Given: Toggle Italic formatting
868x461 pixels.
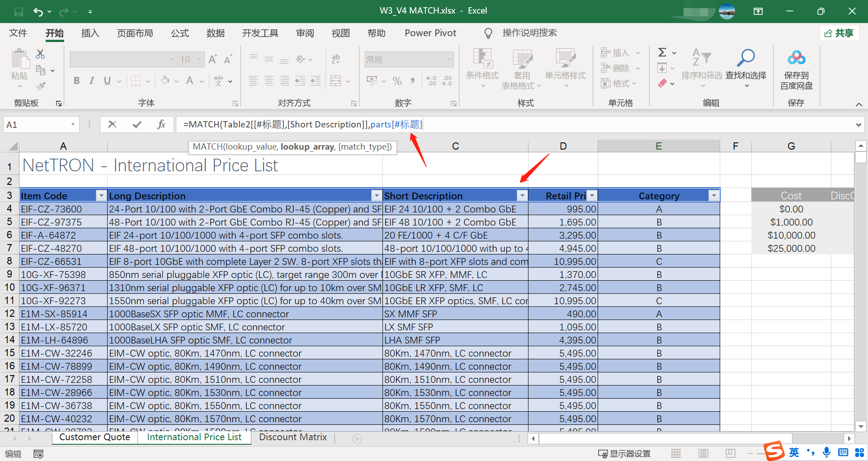Looking at the screenshot, I should (92, 81).
